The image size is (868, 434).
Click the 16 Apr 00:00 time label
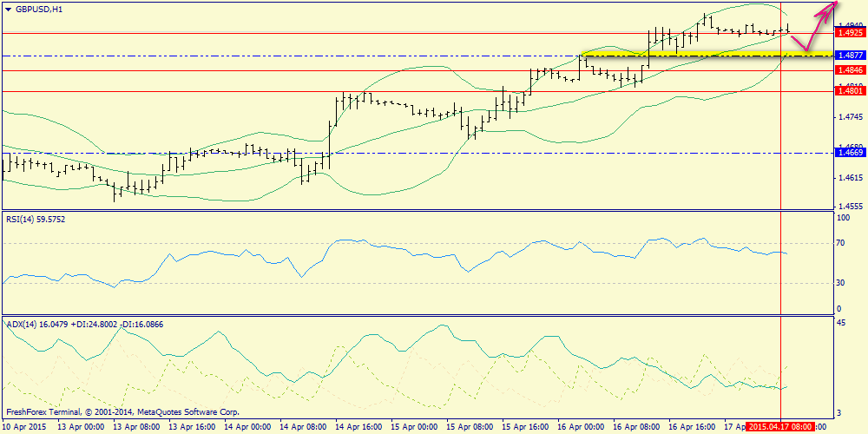pos(582,427)
